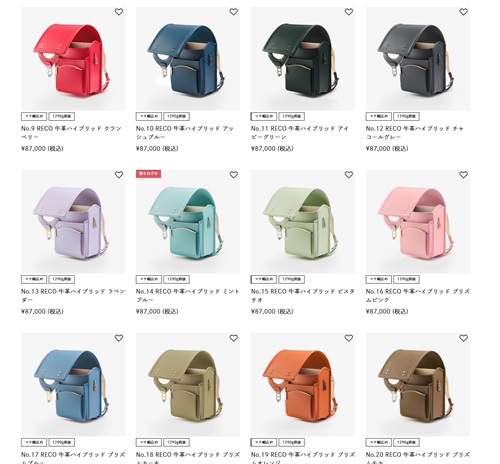This screenshot has width=500, height=464.
Task: Add No.14 Mint Blue bag to favorites
Action: (234, 175)
